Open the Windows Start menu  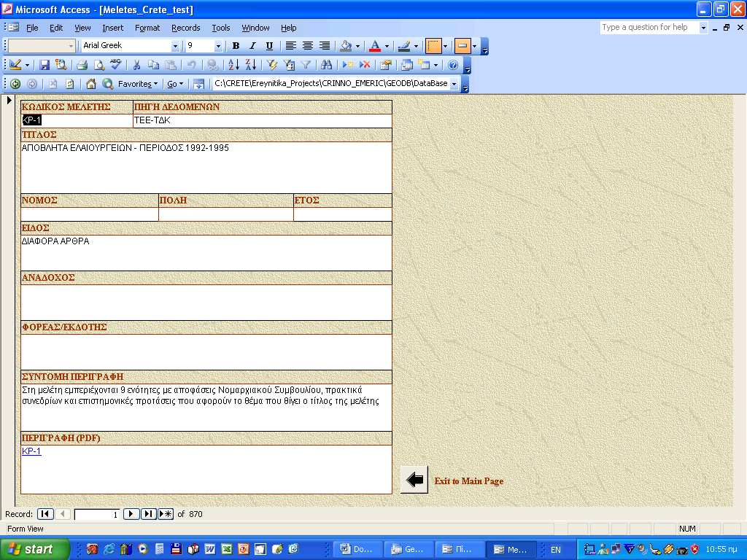point(34,549)
